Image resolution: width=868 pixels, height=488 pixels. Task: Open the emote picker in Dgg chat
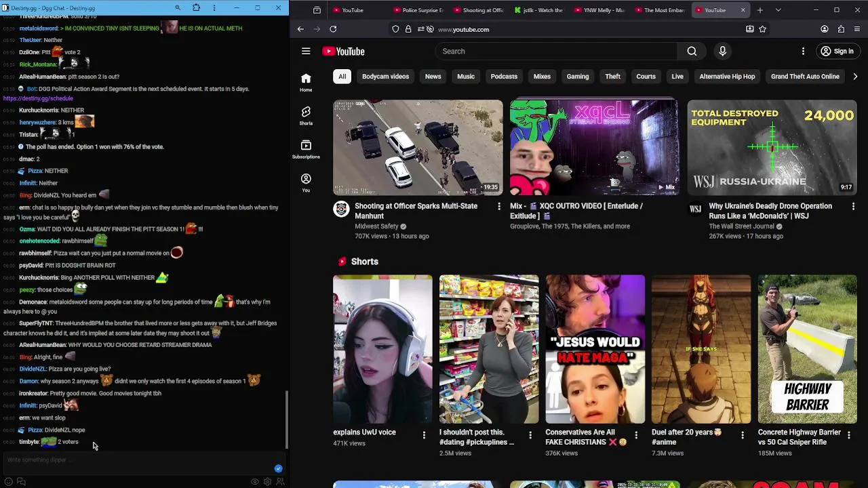click(9, 482)
